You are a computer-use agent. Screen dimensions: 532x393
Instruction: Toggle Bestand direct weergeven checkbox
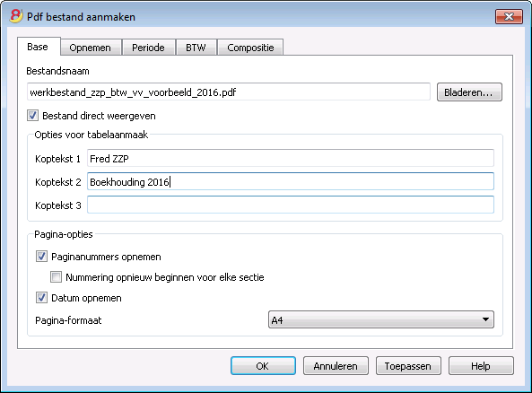(x=32, y=116)
